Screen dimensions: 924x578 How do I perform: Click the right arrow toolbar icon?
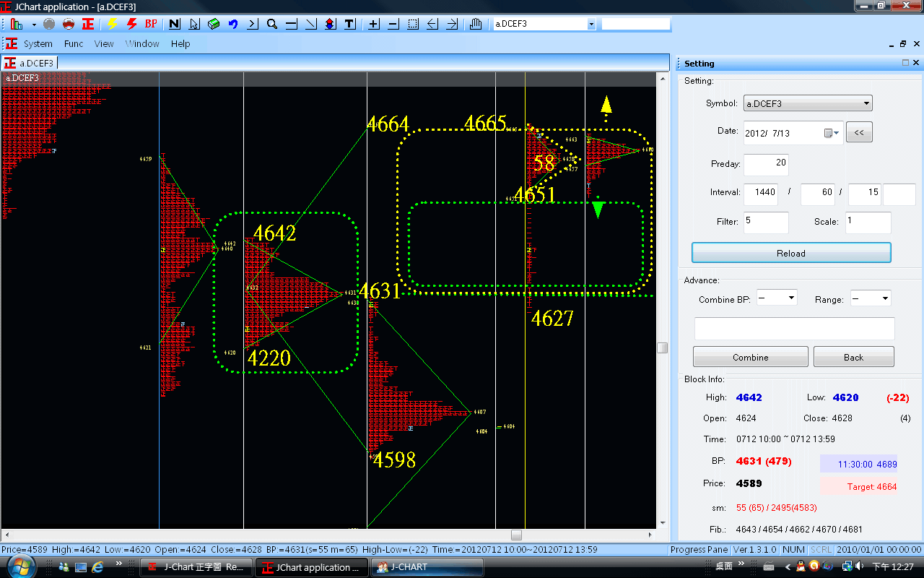452,24
